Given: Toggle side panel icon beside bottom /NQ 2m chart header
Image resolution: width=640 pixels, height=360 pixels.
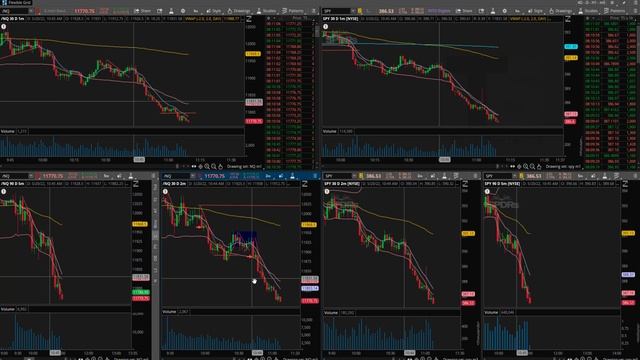Looking at the screenshot, I should pos(304,184).
